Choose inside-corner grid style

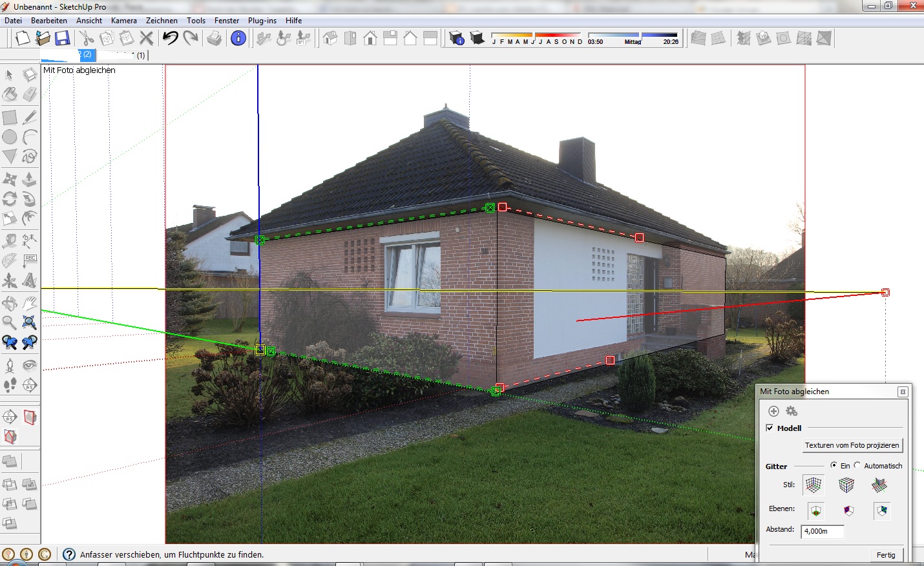pos(814,485)
